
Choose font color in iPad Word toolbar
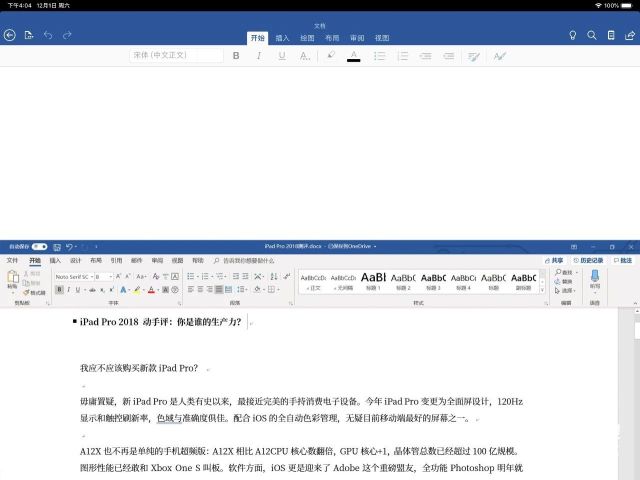coord(353,56)
